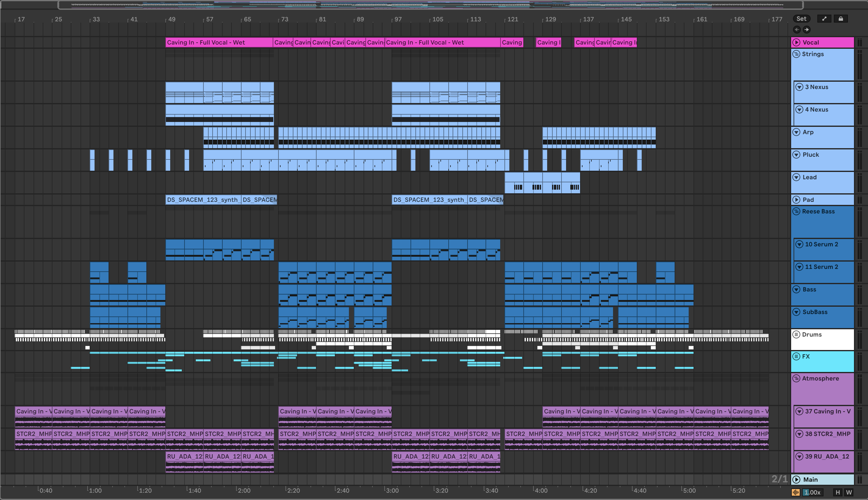Click the Main track play icon
The height and width of the screenshot is (500, 868).
point(796,479)
